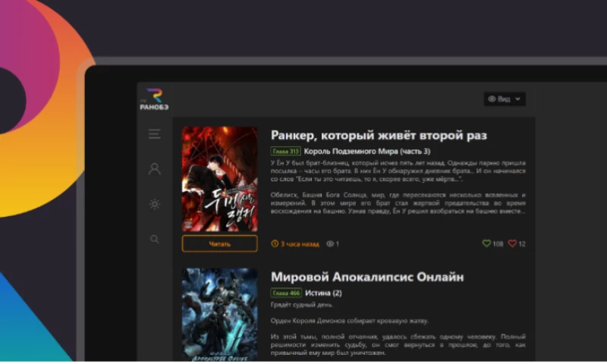Click the Глава 466 badge
607x364 pixels.
[285, 293]
